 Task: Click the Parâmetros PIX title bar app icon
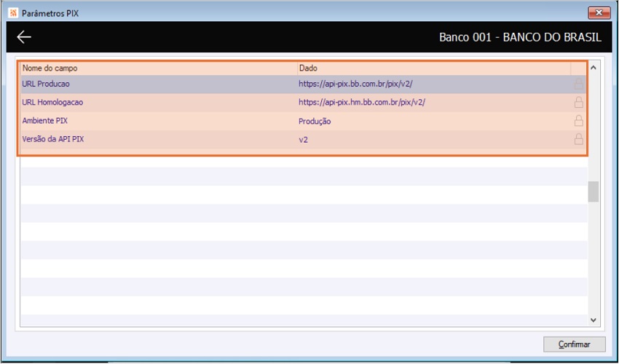point(13,13)
